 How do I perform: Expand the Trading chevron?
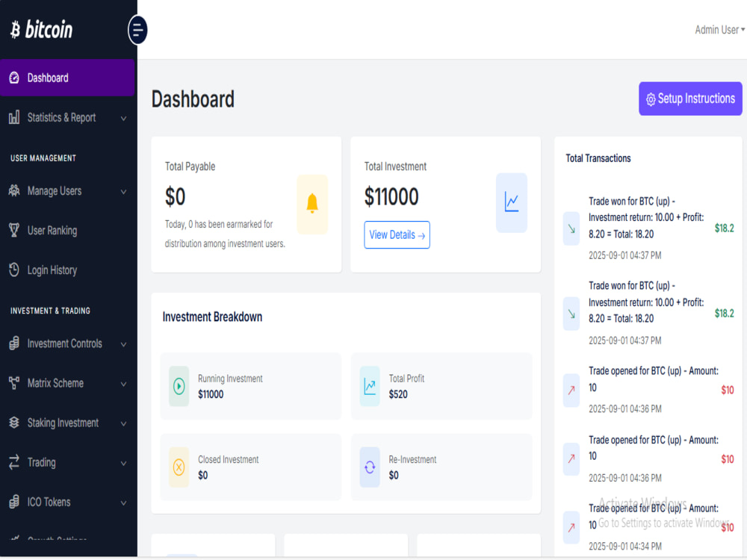(x=123, y=463)
